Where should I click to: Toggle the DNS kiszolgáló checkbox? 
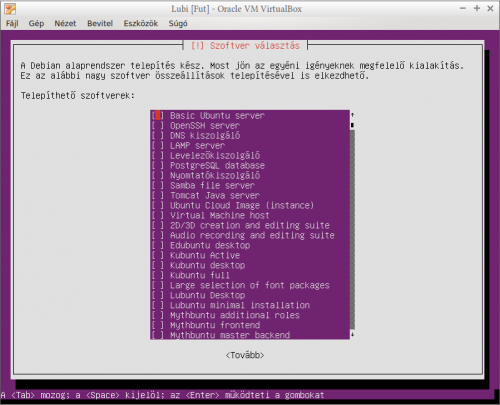coord(158,136)
